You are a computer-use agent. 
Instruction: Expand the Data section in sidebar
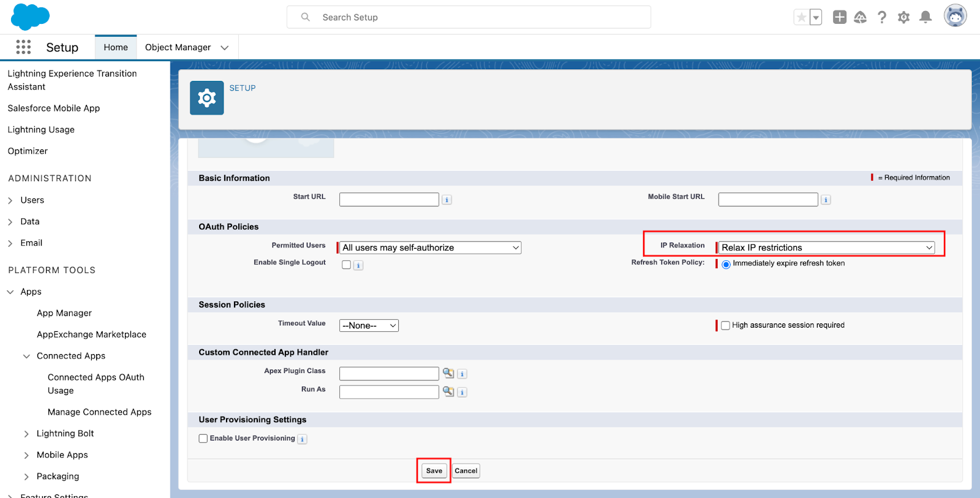point(10,222)
